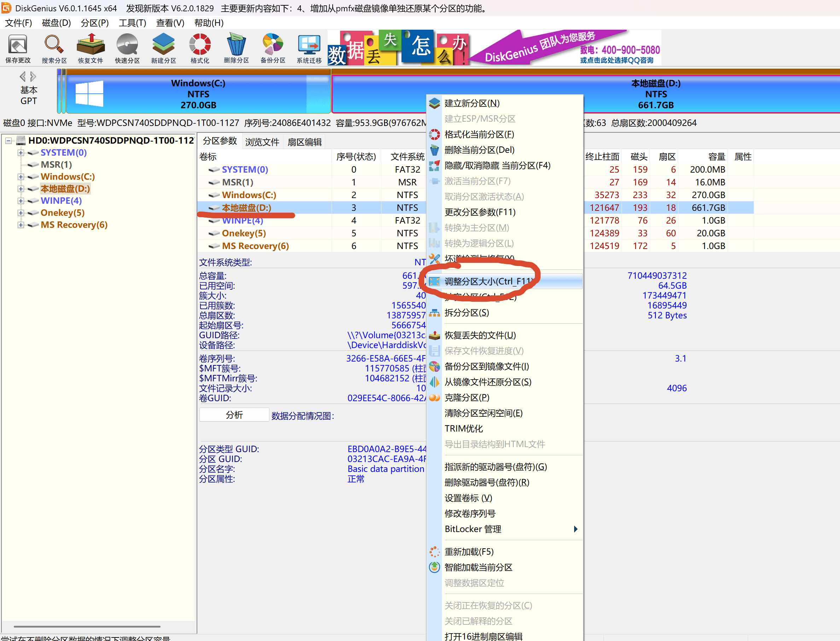Open the 文件(F) menu
Screen dimensions: 840x641
coord(18,23)
